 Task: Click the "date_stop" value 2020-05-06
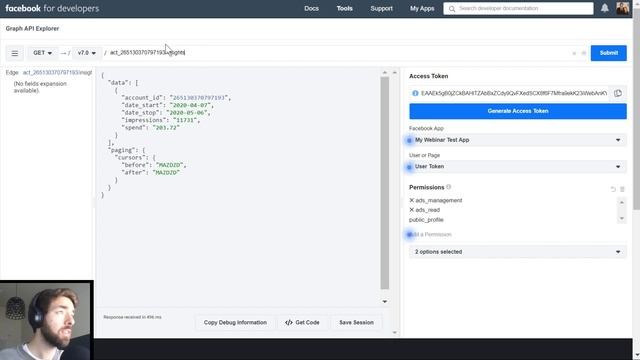click(x=187, y=113)
